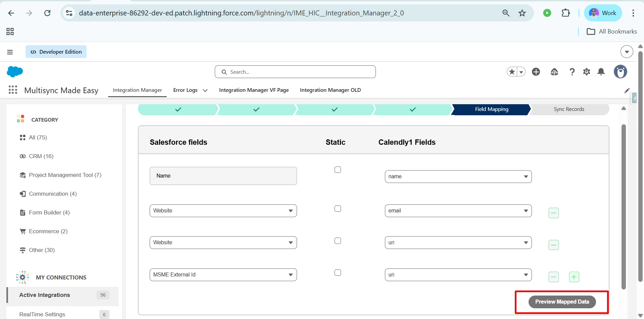Screen dimensions: 644x319
Task: Switch to the Integration Manager tab
Action: [x=137, y=90]
